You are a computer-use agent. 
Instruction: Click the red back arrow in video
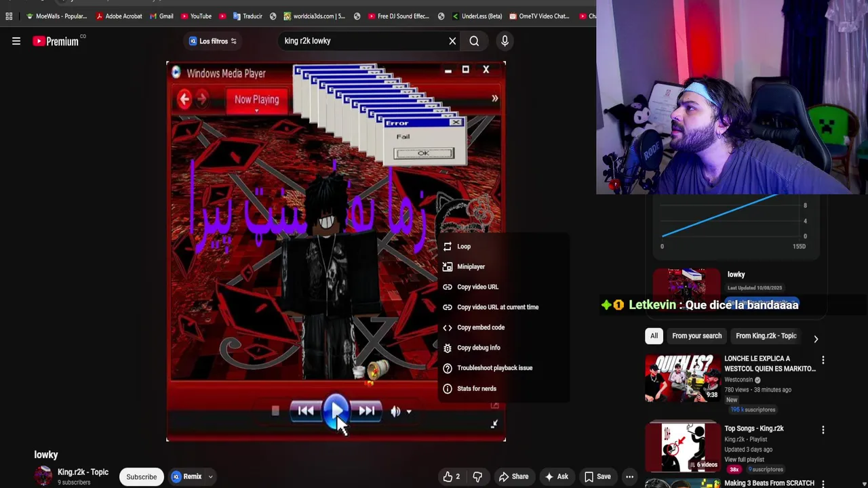click(x=184, y=99)
